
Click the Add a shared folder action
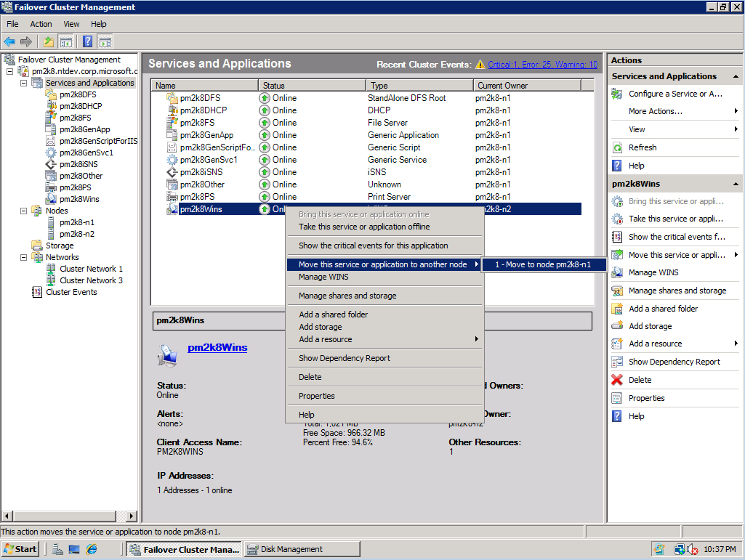click(x=661, y=308)
